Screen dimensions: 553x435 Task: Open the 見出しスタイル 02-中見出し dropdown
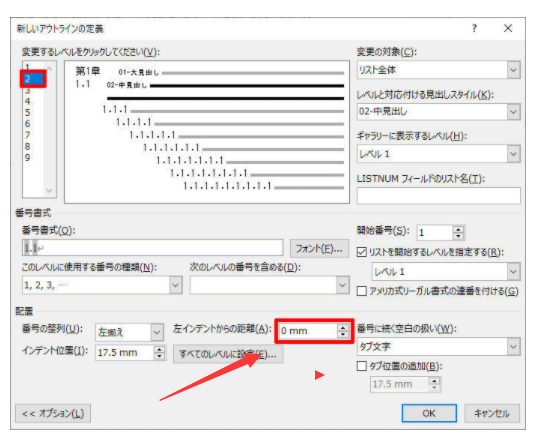pos(513,112)
